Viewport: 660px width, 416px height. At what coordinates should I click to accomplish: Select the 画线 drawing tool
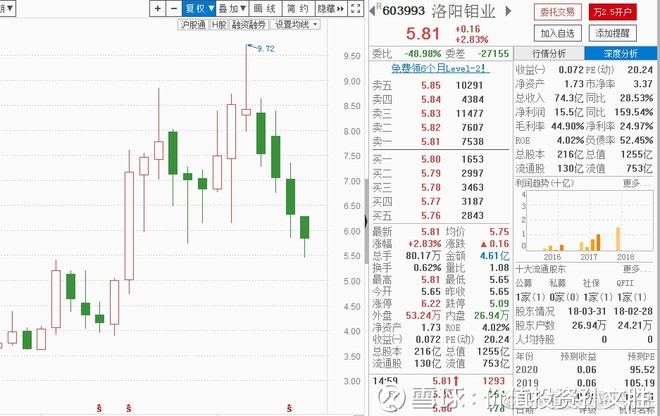point(265,8)
